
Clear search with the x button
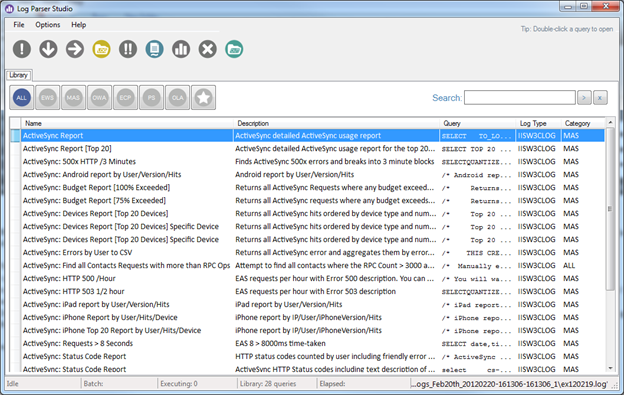coord(600,97)
